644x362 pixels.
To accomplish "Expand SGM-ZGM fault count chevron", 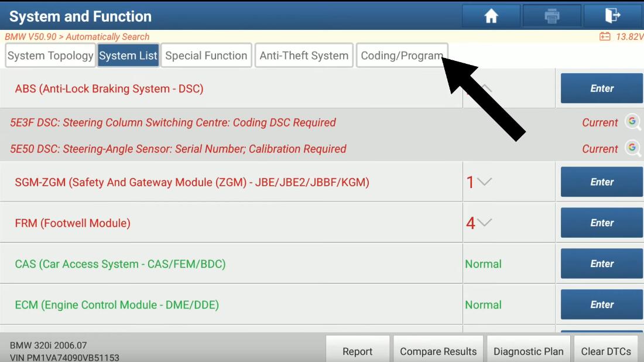I will pyautogui.click(x=485, y=182).
